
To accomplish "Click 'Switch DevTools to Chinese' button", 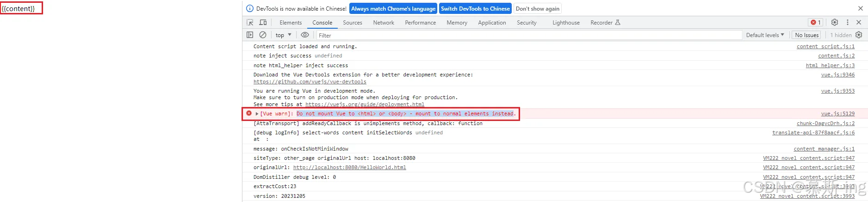I will (x=475, y=8).
